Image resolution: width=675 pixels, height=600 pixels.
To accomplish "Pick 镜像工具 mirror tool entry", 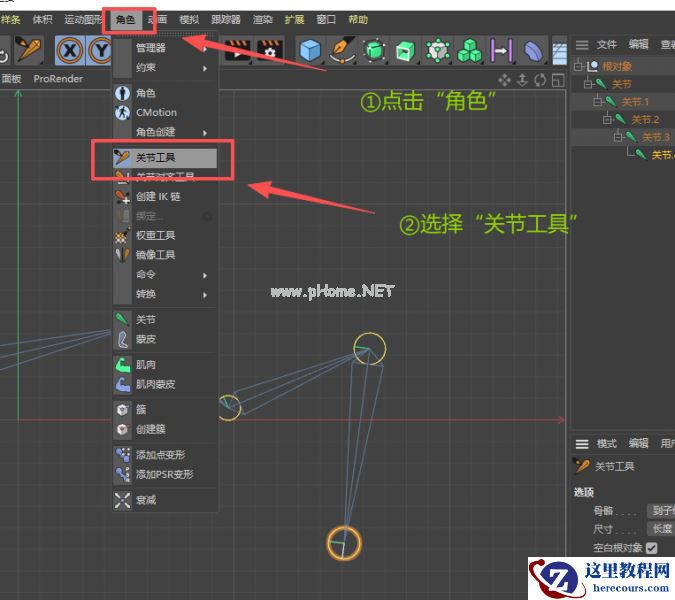I will [x=165, y=255].
